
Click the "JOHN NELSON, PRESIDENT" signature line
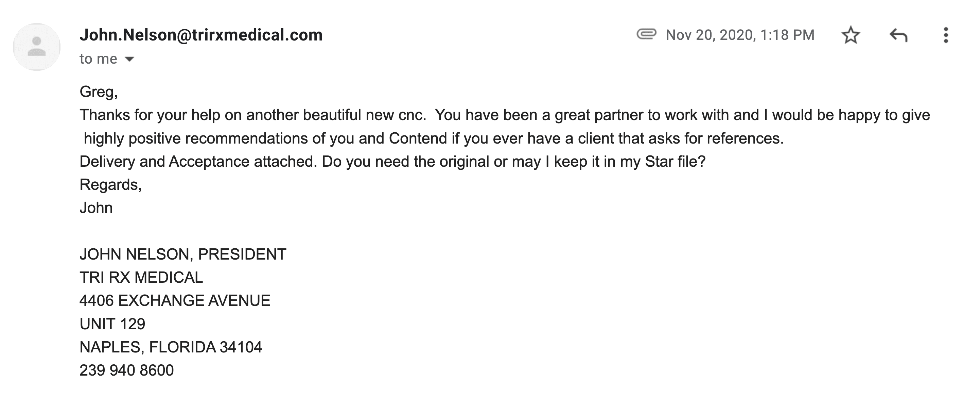(x=183, y=254)
